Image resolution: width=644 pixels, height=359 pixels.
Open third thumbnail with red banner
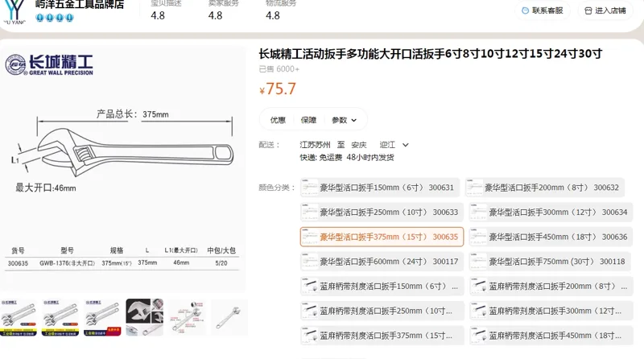[x=102, y=317]
